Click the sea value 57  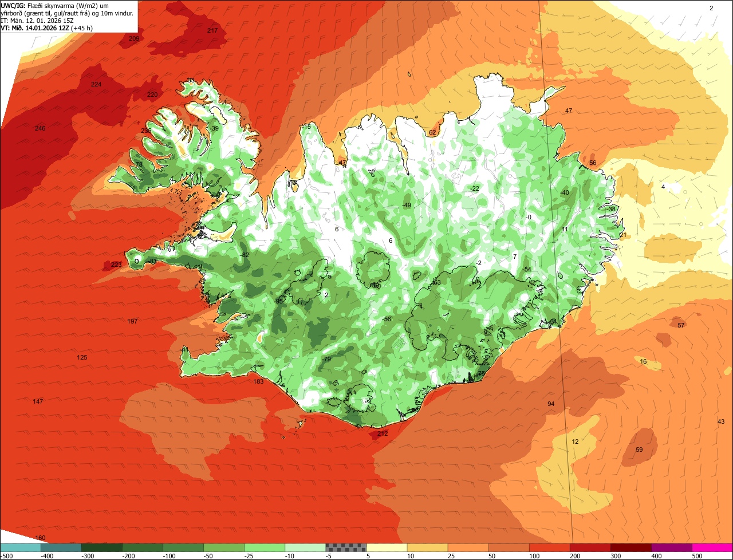tap(681, 325)
